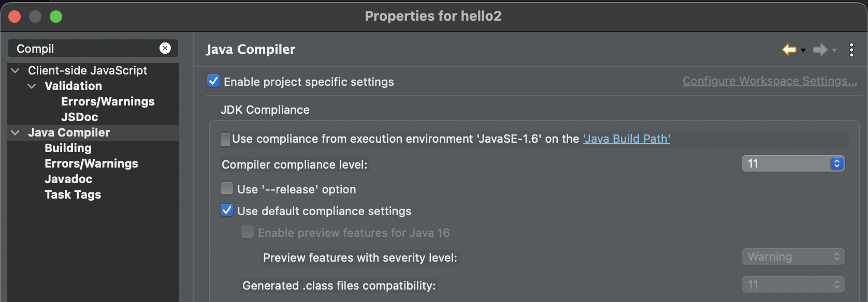
Task: Uncheck Use default compliance settings
Action: (x=227, y=210)
